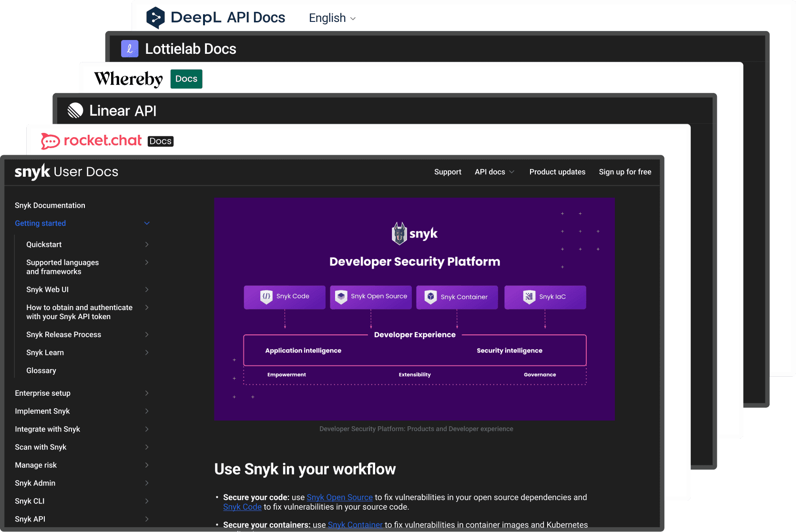Expand the Snyk Admin arrow
This screenshot has width=796, height=532.
coord(147,483)
